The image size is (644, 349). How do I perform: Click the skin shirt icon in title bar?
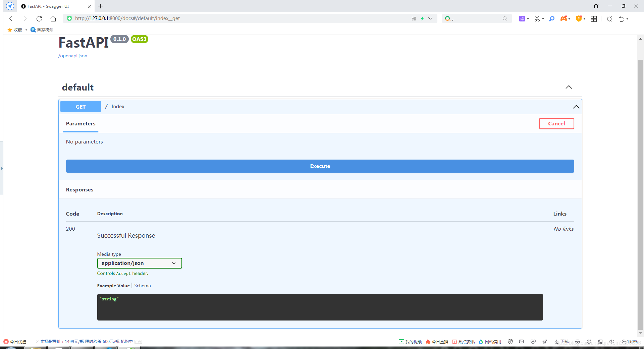(x=596, y=6)
